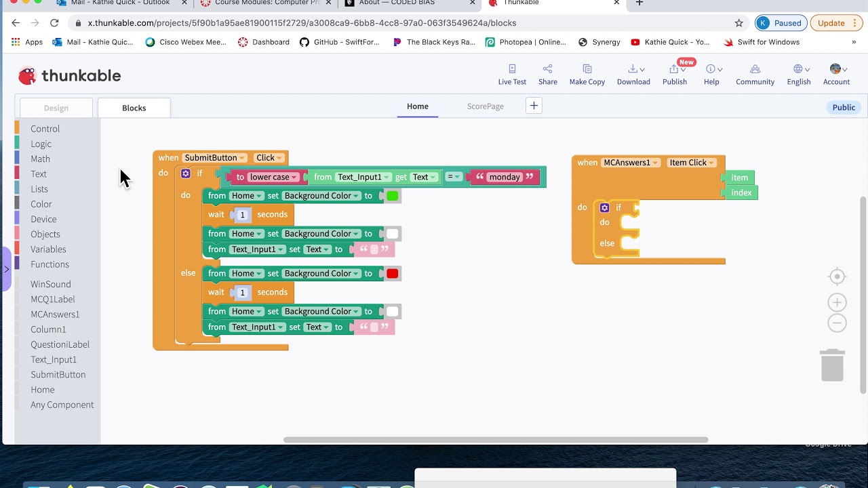
Task: Open the GitHub SwiftFor bookmark
Action: click(339, 42)
